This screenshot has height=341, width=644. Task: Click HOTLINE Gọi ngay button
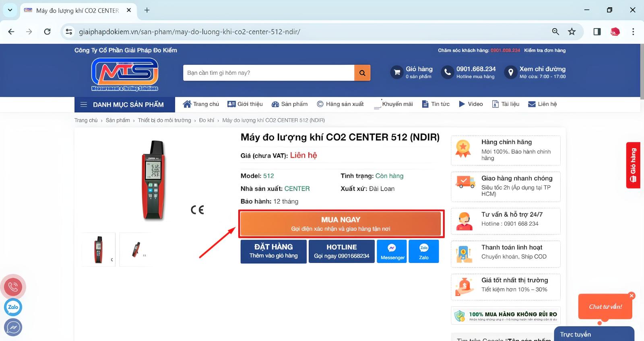click(x=342, y=252)
